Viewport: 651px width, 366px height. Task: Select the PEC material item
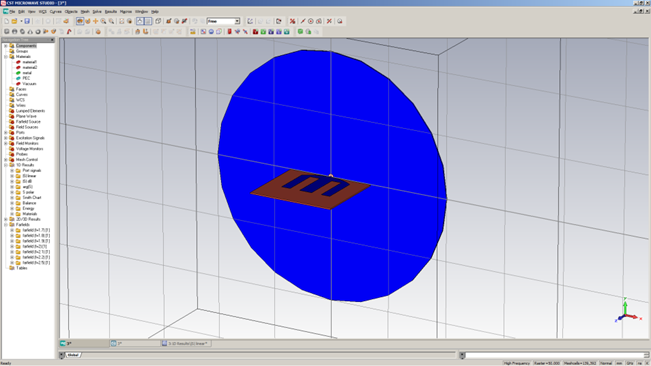[26, 78]
